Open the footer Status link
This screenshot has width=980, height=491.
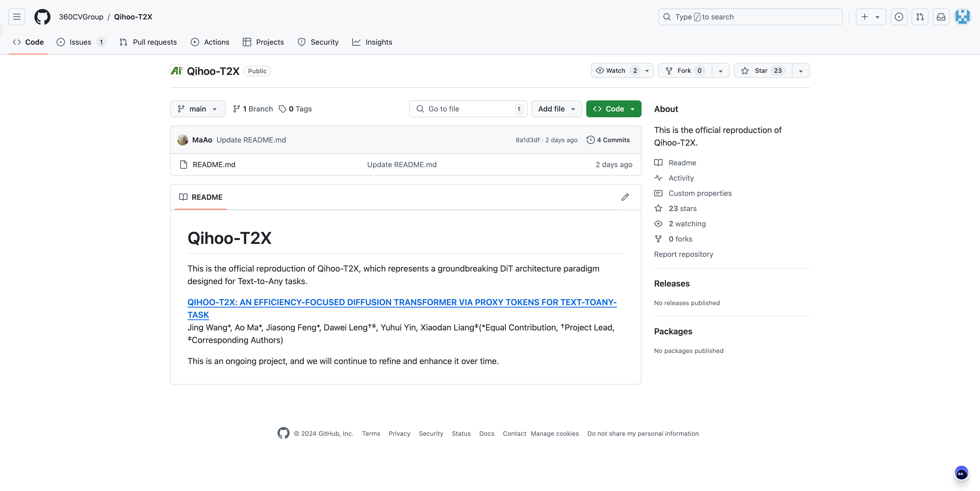[461, 434]
